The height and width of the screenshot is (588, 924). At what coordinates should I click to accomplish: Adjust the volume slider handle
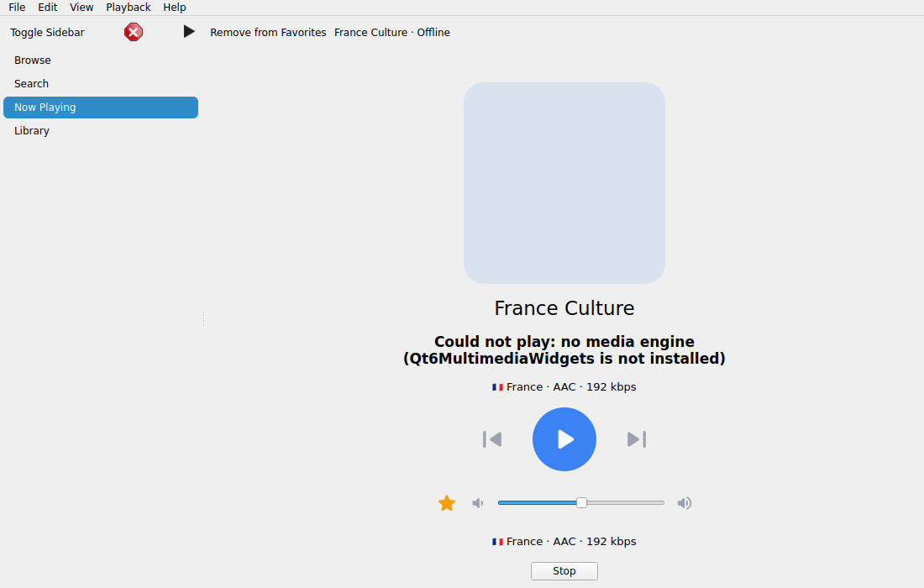pyautogui.click(x=581, y=502)
